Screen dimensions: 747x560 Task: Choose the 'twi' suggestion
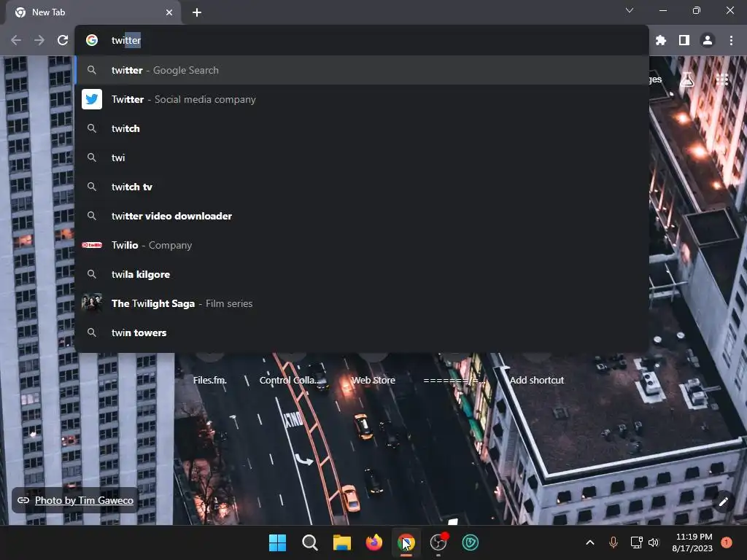pyautogui.click(x=362, y=157)
